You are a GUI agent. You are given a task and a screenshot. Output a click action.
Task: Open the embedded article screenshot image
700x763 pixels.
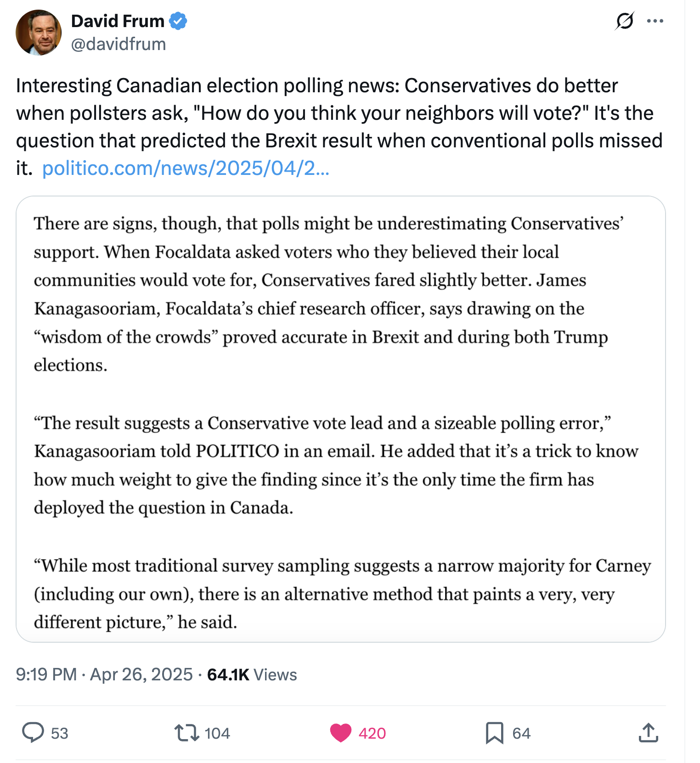point(341,419)
